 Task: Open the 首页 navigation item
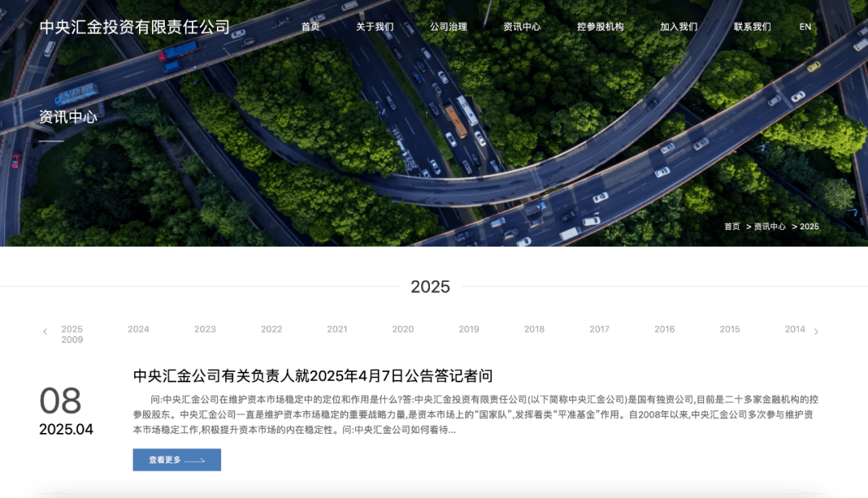312,27
